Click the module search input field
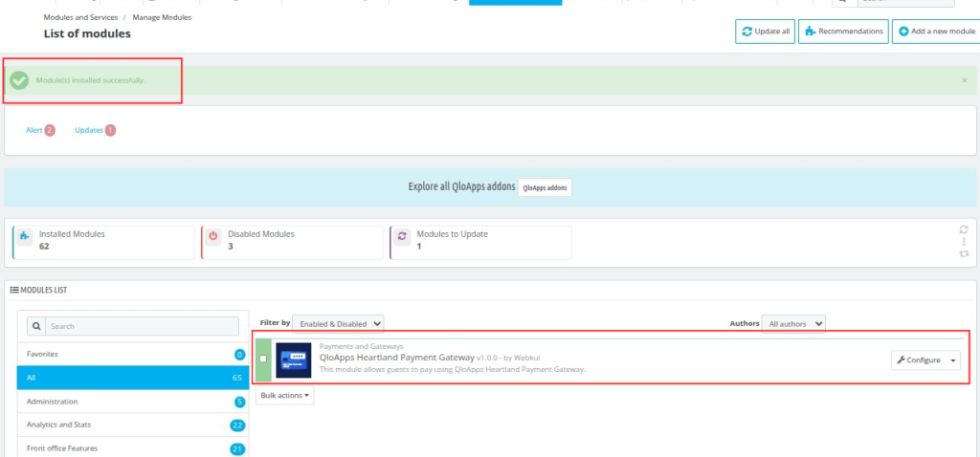This screenshot has height=457, width=980. [142, 326]
